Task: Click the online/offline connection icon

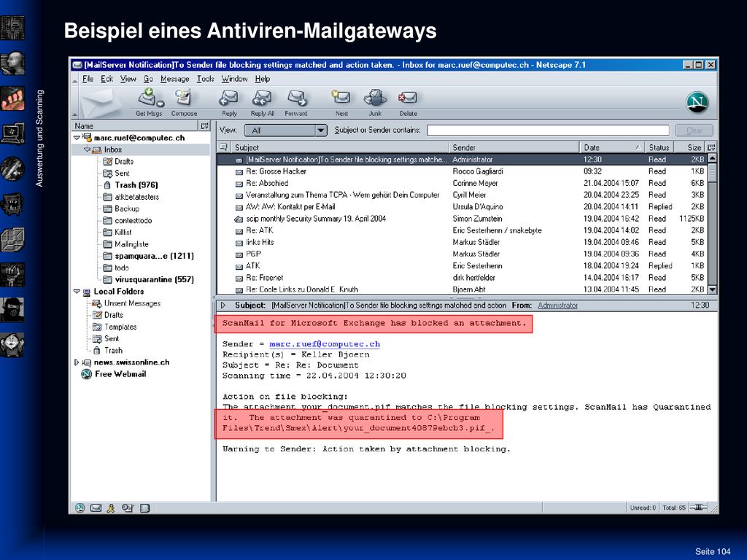Action: [x=698, y=507]
